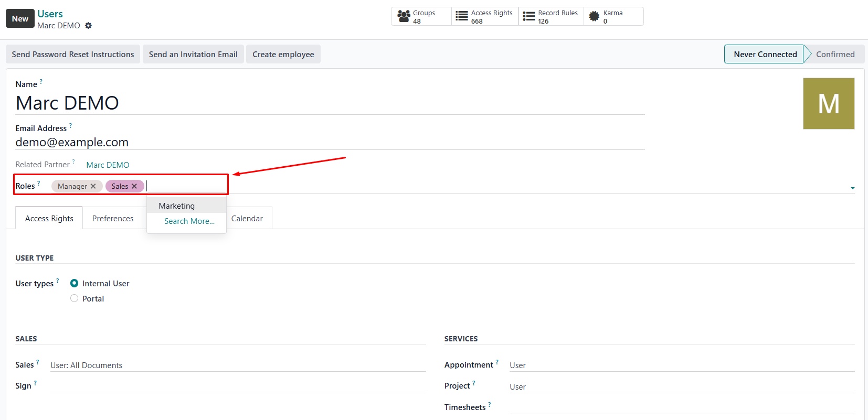
Task: Open the Karma badge icon stat
Action: click(x=594, y=16)
